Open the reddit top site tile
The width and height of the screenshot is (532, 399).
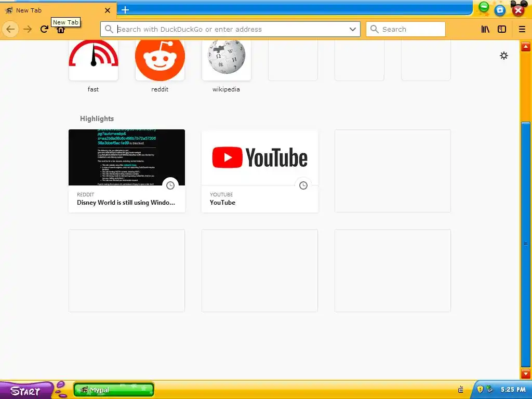(x=160, y=60)
